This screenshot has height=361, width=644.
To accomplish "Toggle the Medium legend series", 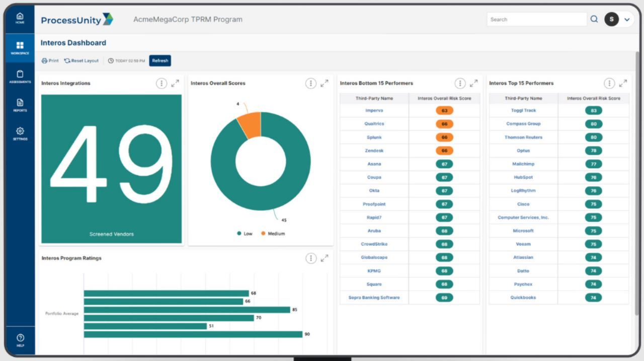I will (x=273, y=234).
